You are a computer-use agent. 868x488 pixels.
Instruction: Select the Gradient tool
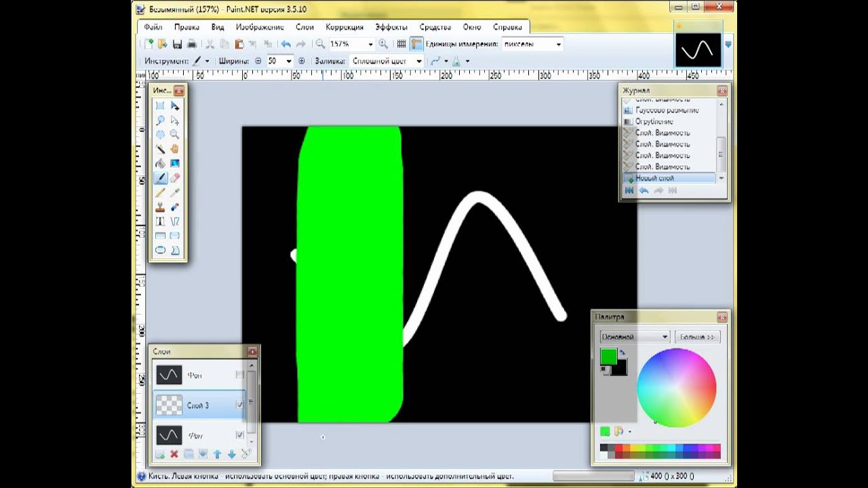pyautogui.click(x=175, y=163)
